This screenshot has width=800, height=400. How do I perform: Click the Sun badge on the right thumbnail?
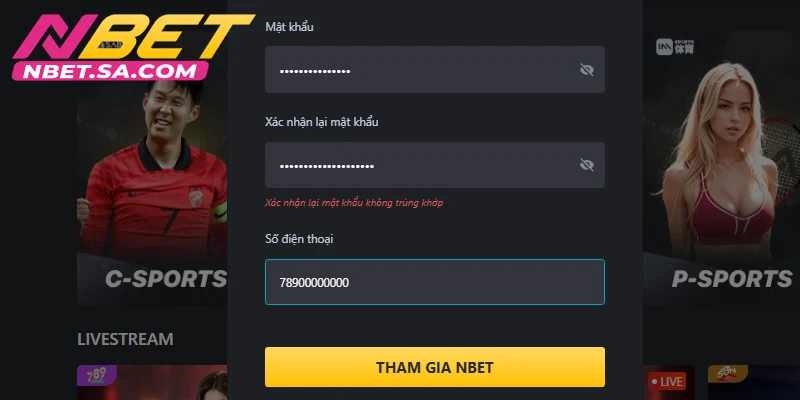(728, 373)
